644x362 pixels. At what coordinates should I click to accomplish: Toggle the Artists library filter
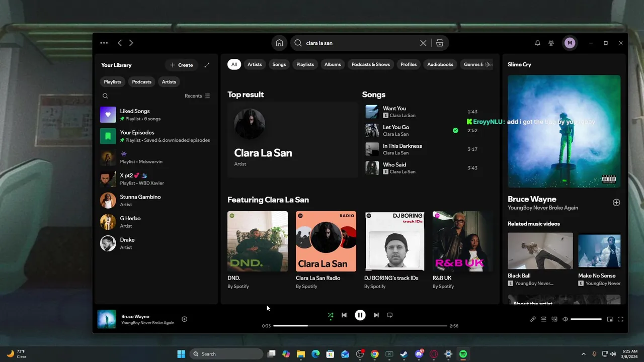point(169,82)
